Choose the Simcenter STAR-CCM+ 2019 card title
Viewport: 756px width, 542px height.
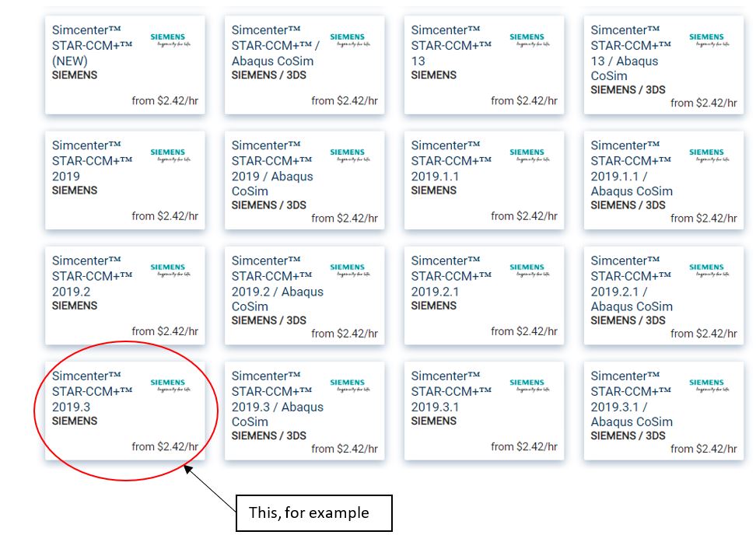coord(92,160)
